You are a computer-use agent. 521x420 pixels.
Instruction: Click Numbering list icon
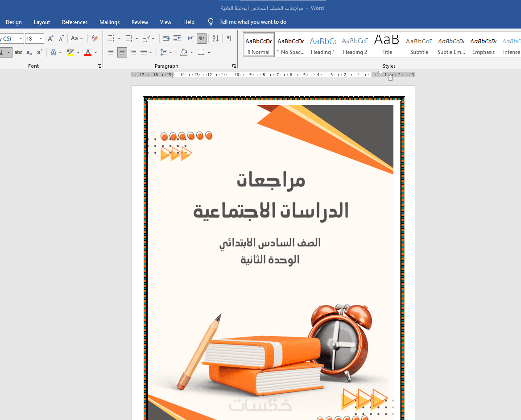click(x=129, y=38)
